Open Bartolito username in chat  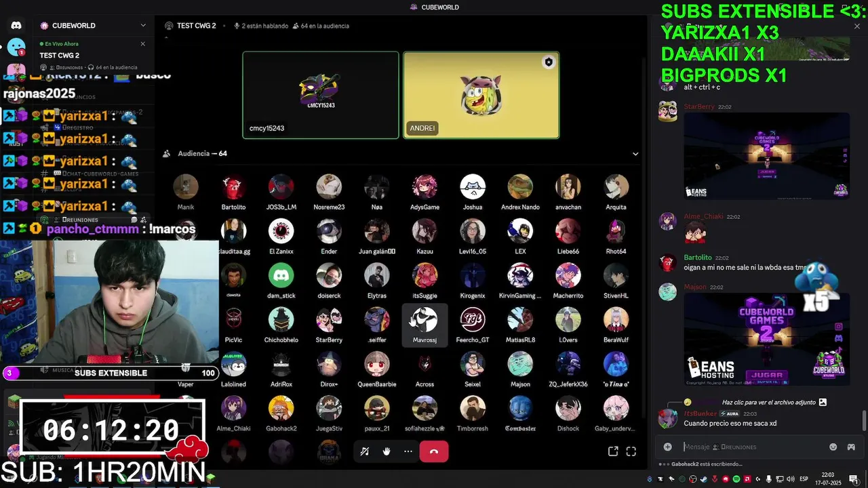tap(698, 258)
